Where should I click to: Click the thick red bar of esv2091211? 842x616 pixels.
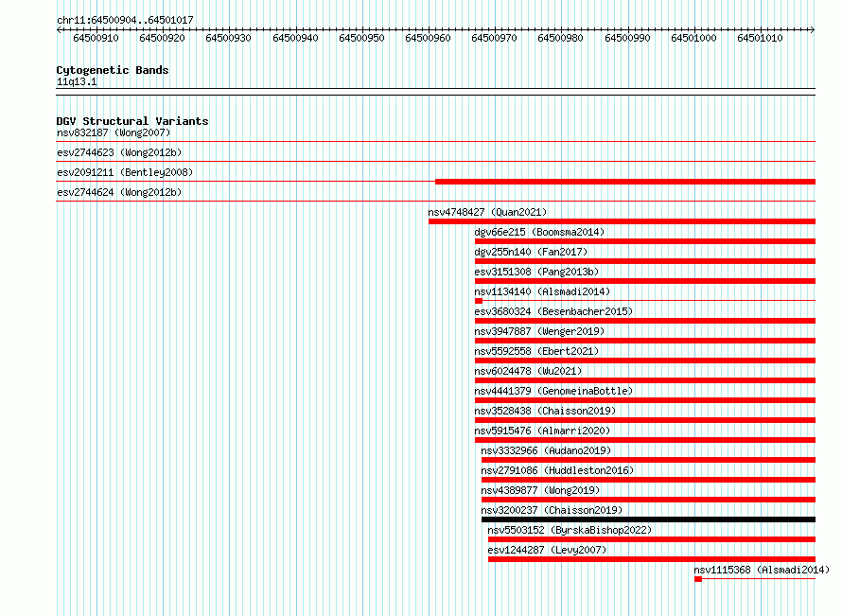click(x=625, y=182)
